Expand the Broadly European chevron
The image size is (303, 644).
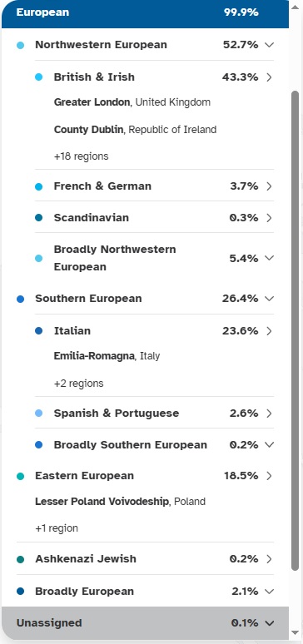click(270, 592)
